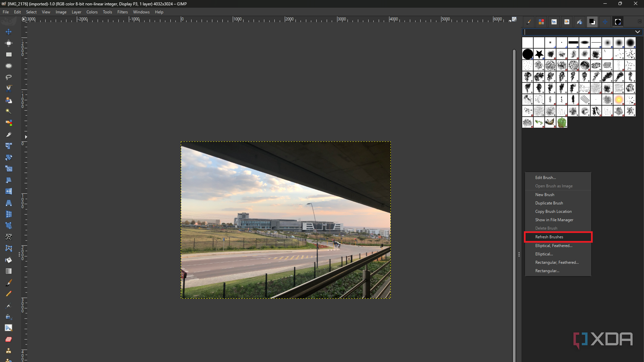Click the canvas vertical scrollbar
The image size is (644, 362).
coord(514,205)
